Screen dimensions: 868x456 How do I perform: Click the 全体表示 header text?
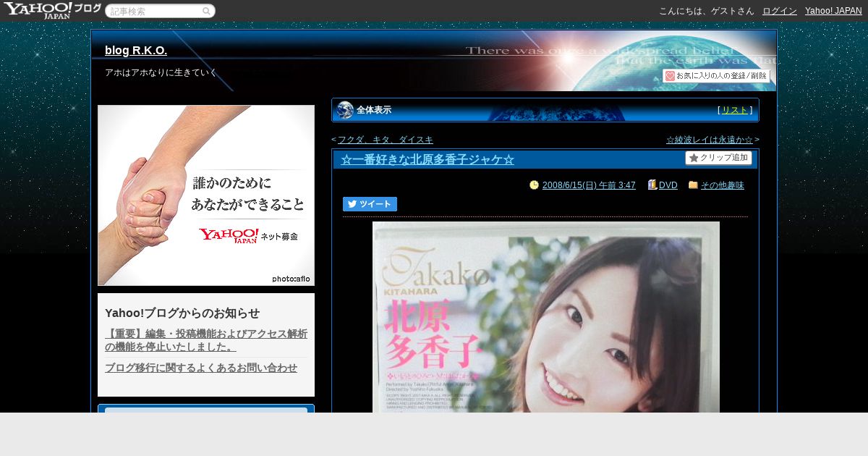tap(374, 110)
